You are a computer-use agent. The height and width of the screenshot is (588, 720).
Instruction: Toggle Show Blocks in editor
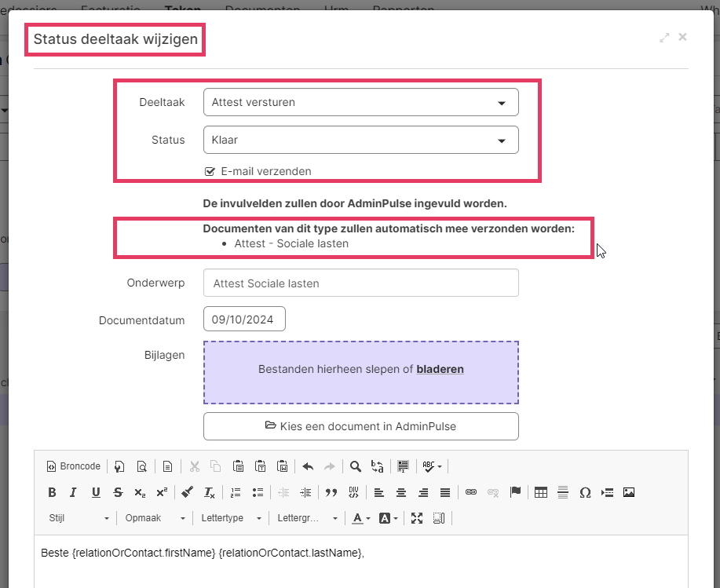(439, 518)
